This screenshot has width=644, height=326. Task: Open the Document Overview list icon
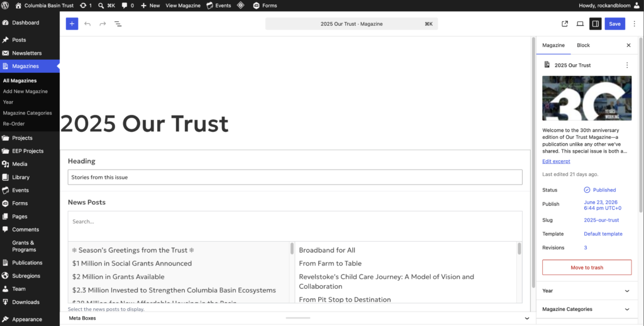[118, 24]
